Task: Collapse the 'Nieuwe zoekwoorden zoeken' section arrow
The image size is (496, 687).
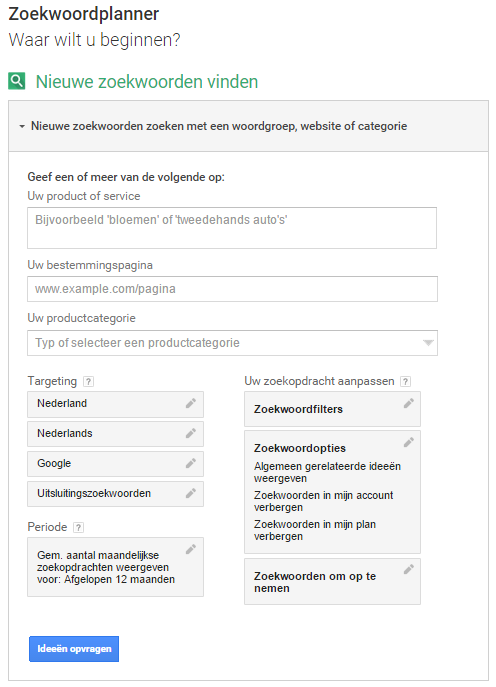Action: pyautogui.click(x=22, y=127)
